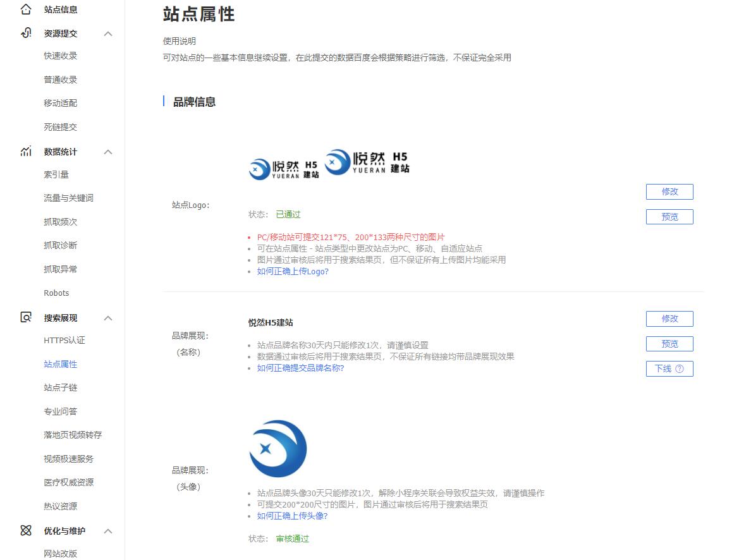Select 移动适配 in the sidebar

(60, 103)
